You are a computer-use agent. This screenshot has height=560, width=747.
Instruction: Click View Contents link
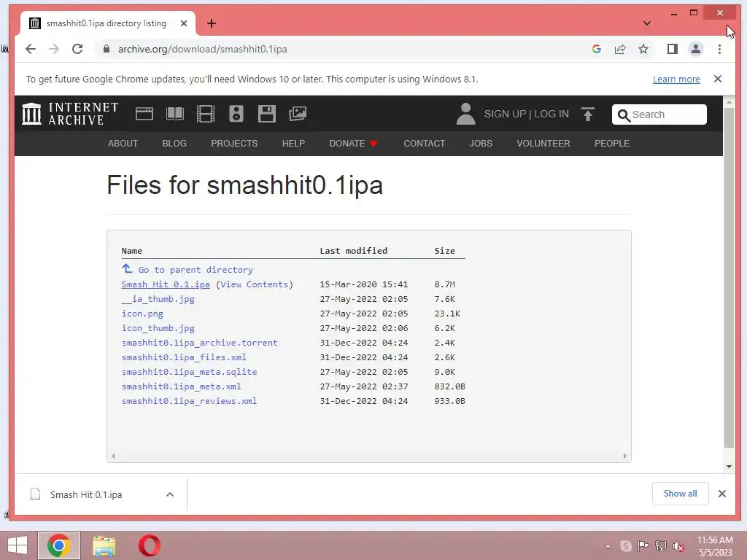pyautogui.click(x=254, y=284)
